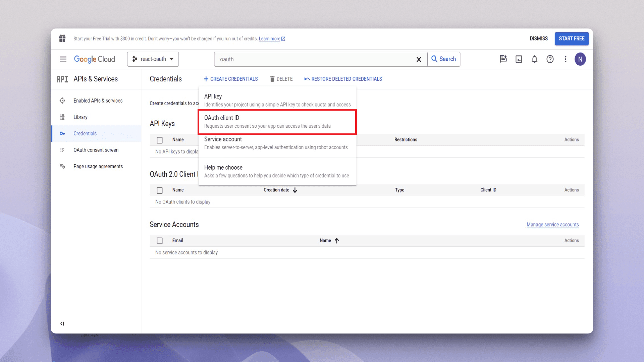Click the START FREE button
Screen dimensions: 644x362
pyautogui.click(x=571, y=39)
